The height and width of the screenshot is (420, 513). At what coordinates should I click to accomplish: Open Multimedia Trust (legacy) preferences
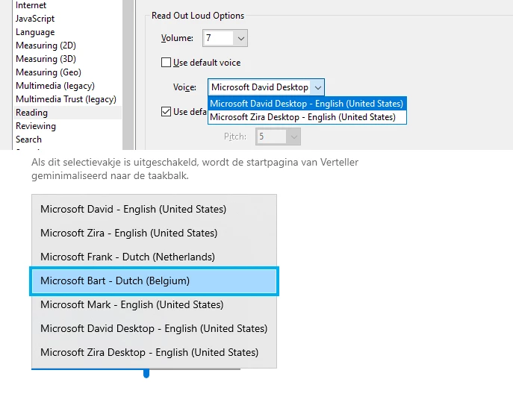pyautogui.click(x=66, y=99)
